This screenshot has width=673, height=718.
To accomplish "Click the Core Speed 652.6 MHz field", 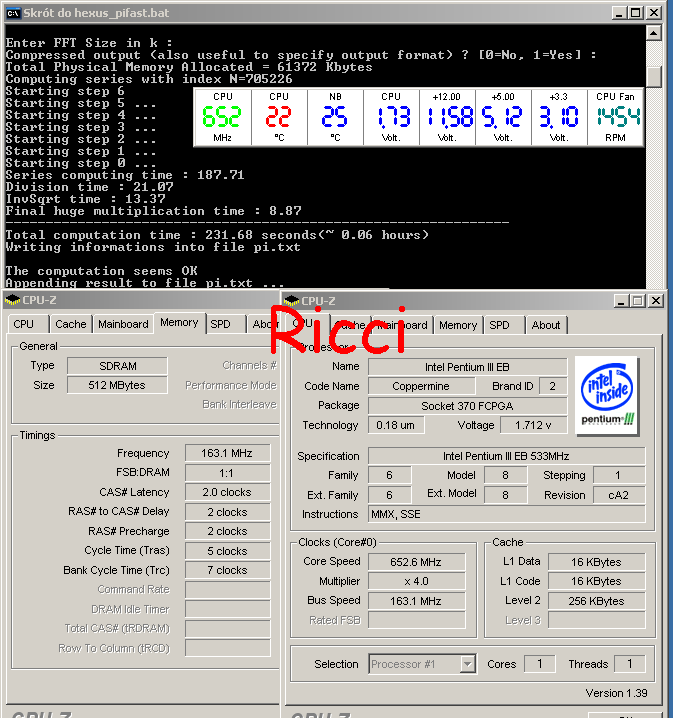I will pyautogui.click(x=416, y=562).
